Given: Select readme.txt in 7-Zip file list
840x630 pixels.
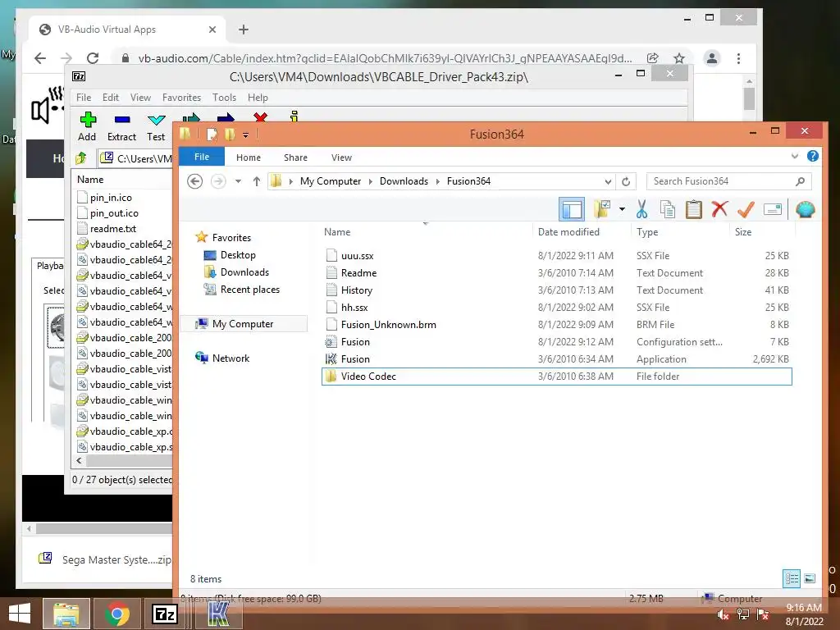Looking at the screenshot, I should click(113, 229).
